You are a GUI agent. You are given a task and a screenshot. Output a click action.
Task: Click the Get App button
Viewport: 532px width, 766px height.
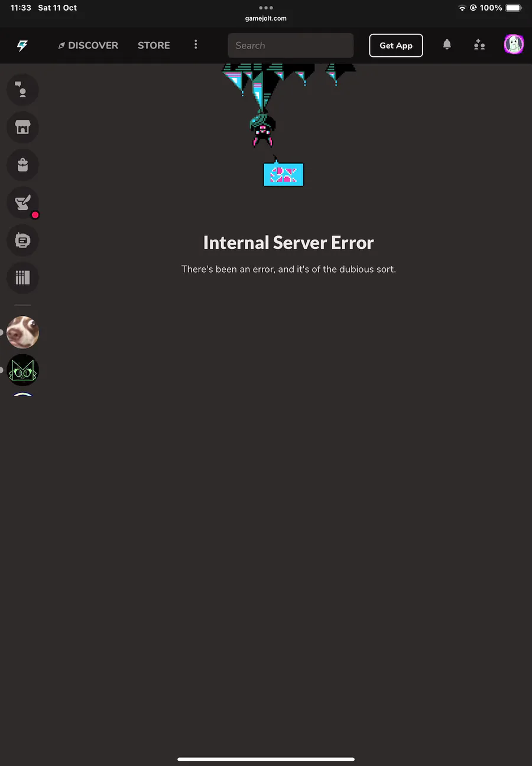[x=396, y=46]
